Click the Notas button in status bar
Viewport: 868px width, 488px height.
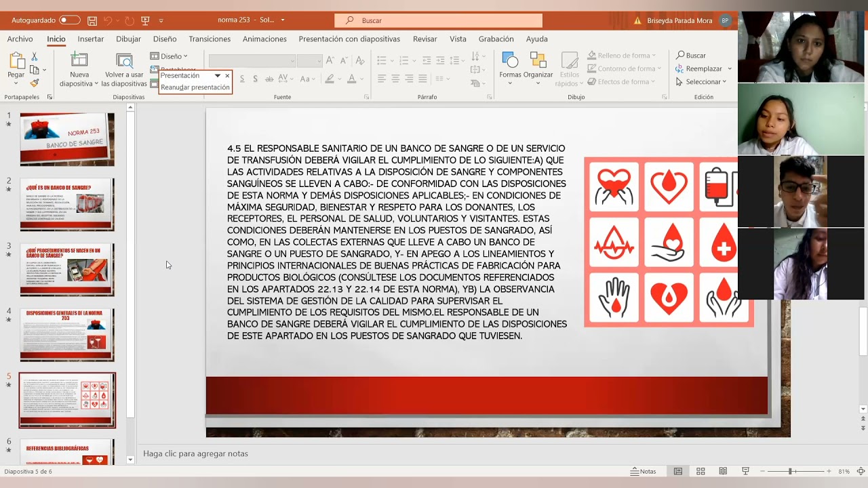pyautogui.click(x=643, y=471)
